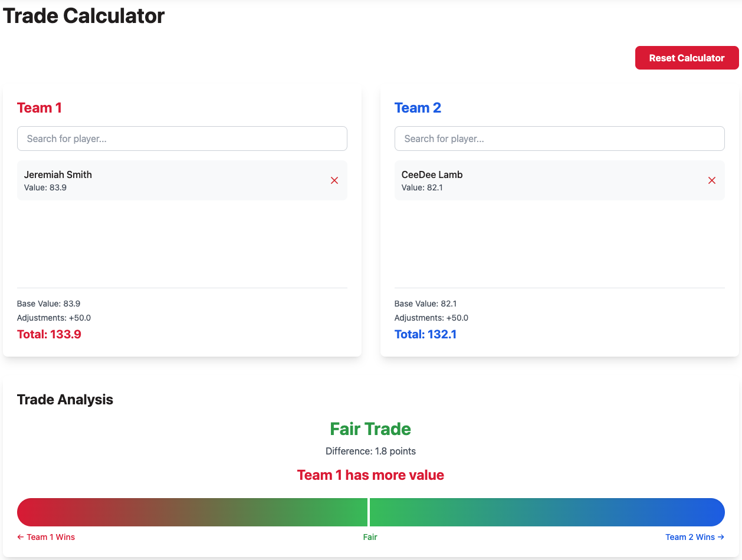Click the '← Team 1 Wins' label
The height and width of the screenshot is (560, 742).
click(x=46, y=537)
